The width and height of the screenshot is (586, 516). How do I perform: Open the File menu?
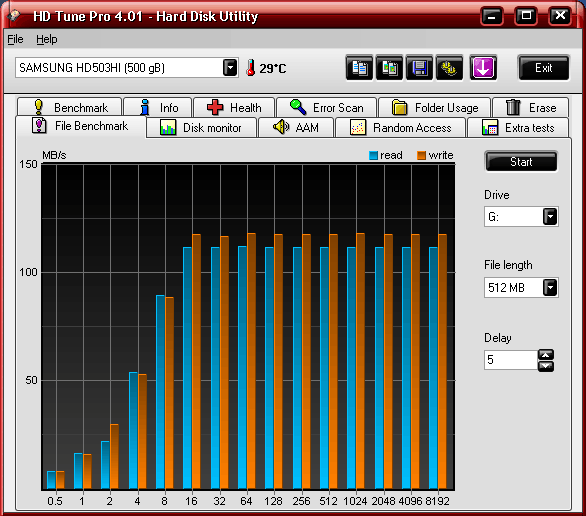(15, 39)
